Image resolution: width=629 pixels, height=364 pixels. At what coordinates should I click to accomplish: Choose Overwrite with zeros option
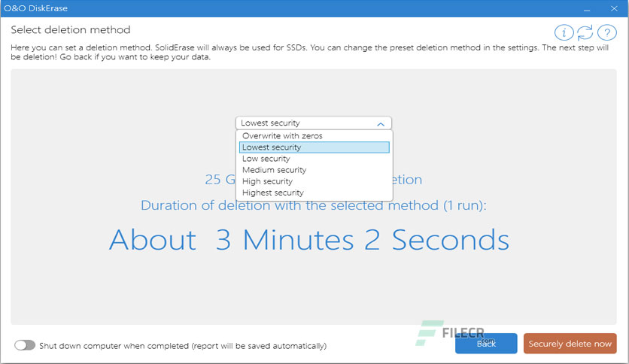tap(314, 136)
